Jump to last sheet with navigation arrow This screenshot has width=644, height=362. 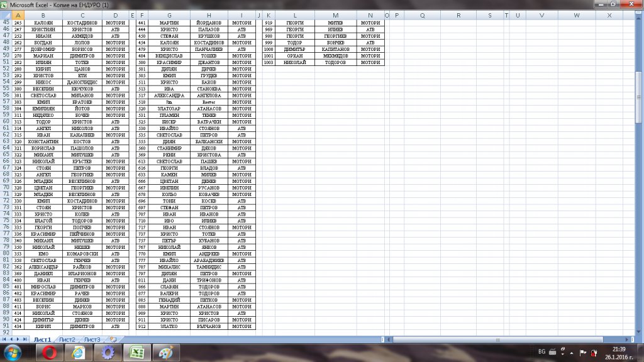pos(25,339)
